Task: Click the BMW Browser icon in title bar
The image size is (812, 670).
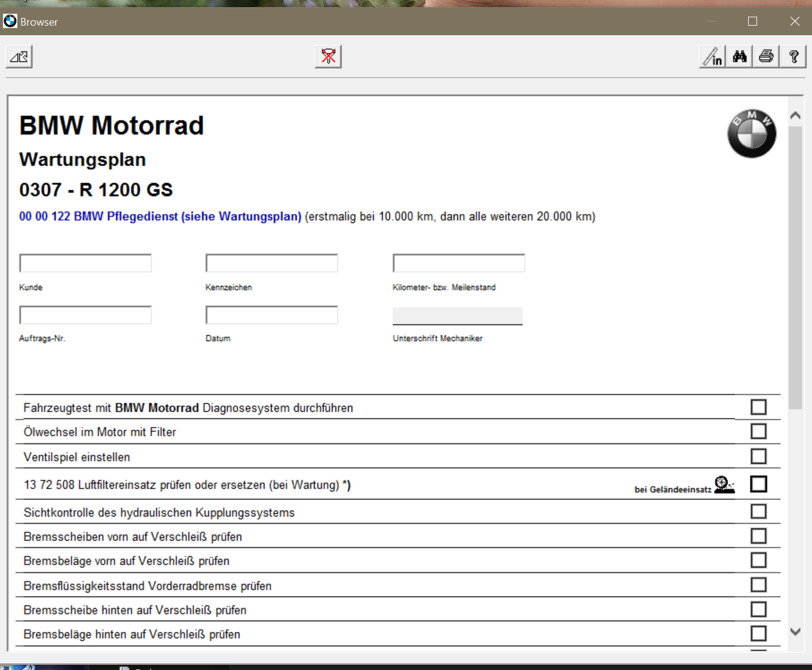Action: point(10,21)
